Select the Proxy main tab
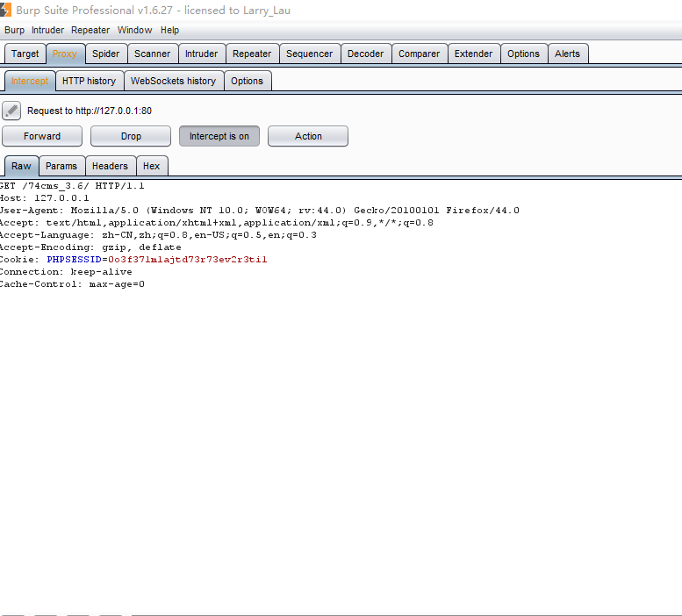682x616 pixels. [65, 54]
